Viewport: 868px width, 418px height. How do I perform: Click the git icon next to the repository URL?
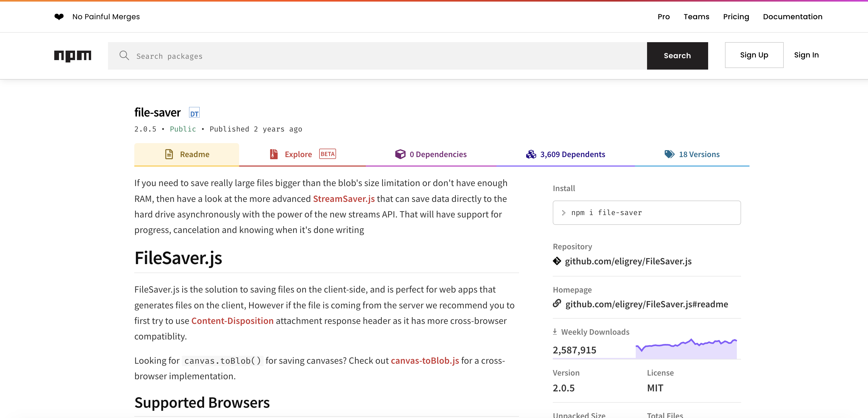click(557, 261)
